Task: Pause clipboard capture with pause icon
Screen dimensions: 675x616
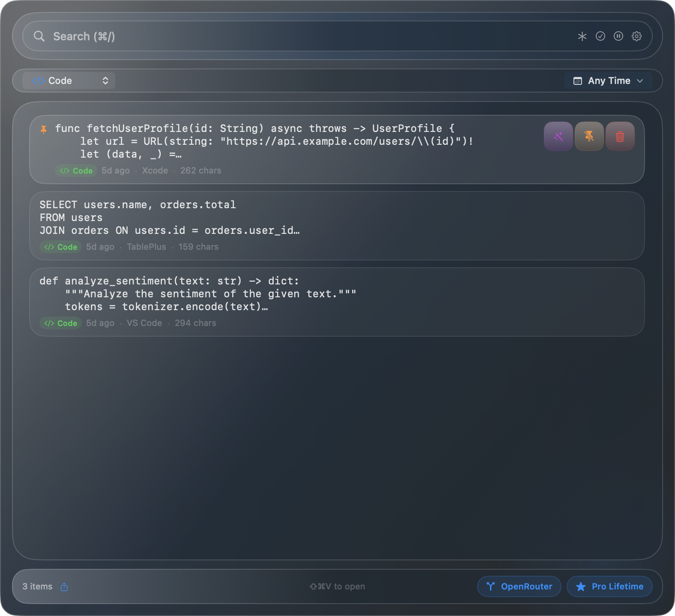Action: 618,36
